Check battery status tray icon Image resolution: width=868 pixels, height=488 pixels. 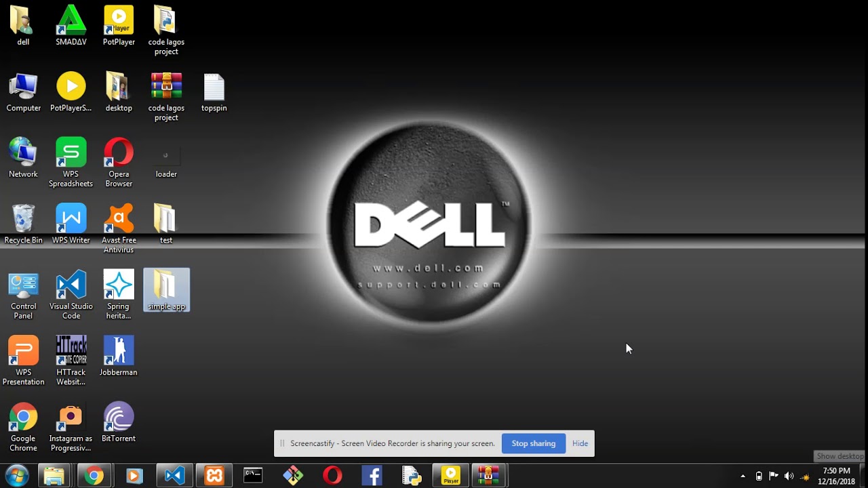[758, 476]
